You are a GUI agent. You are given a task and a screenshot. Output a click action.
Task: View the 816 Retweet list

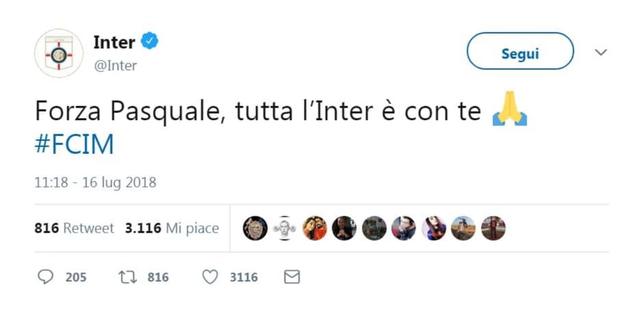click(74, 228)
